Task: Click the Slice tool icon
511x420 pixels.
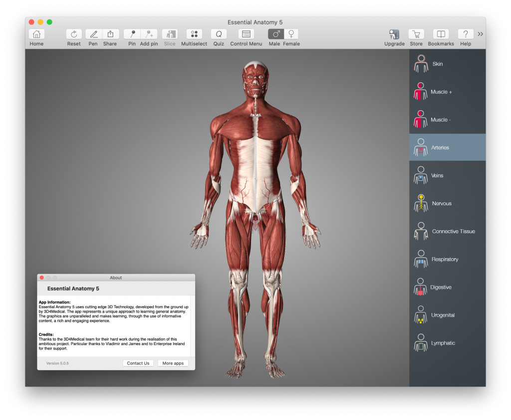Action: [x=170, y=34]
